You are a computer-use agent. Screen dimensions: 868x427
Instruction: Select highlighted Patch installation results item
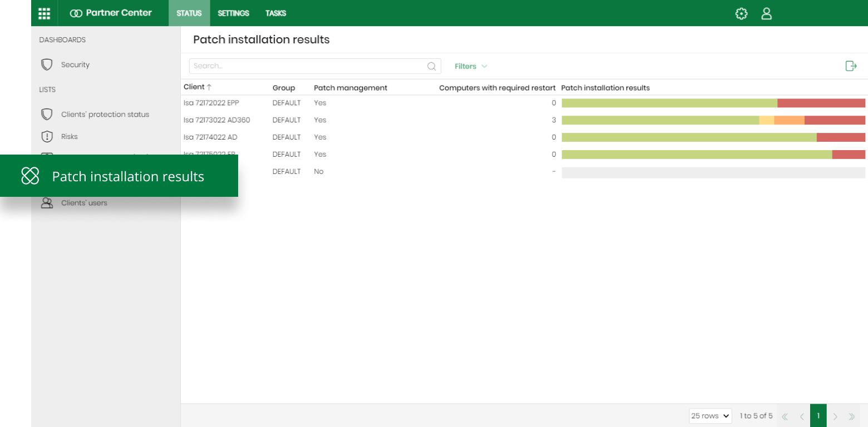(119, 176)
